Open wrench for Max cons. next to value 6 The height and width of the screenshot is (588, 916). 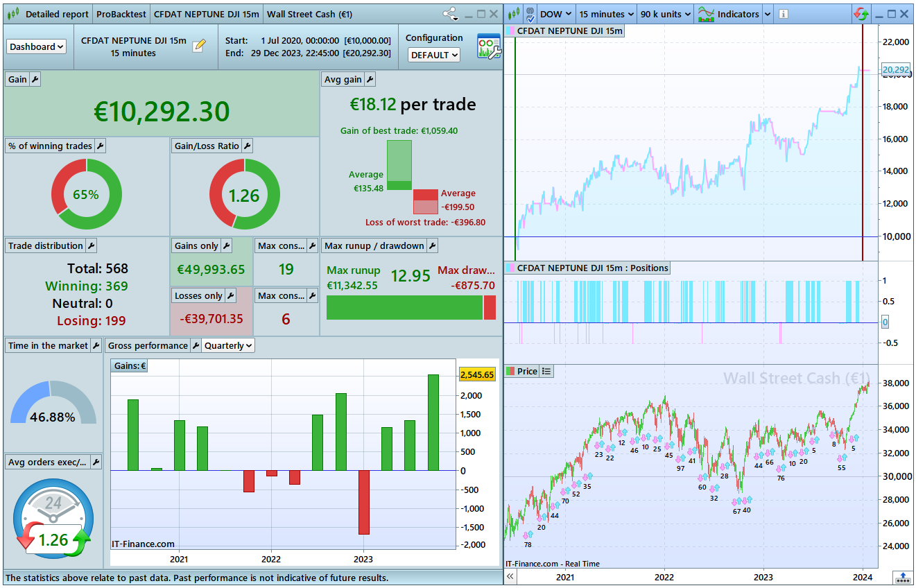(x=312, y=296)
